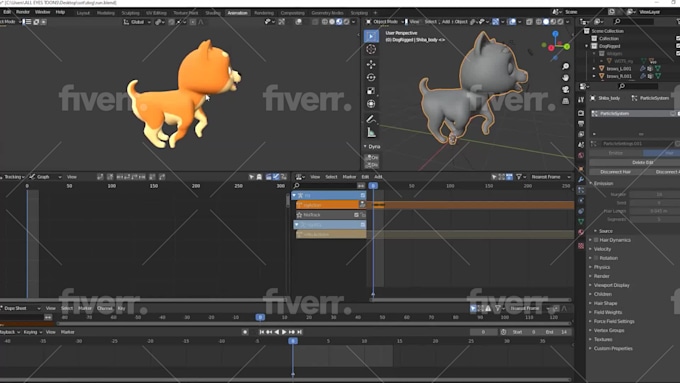Switch perspective/orthographic grid icon
This screenshot has width=680, height=383.
click(x=566, y=101)
